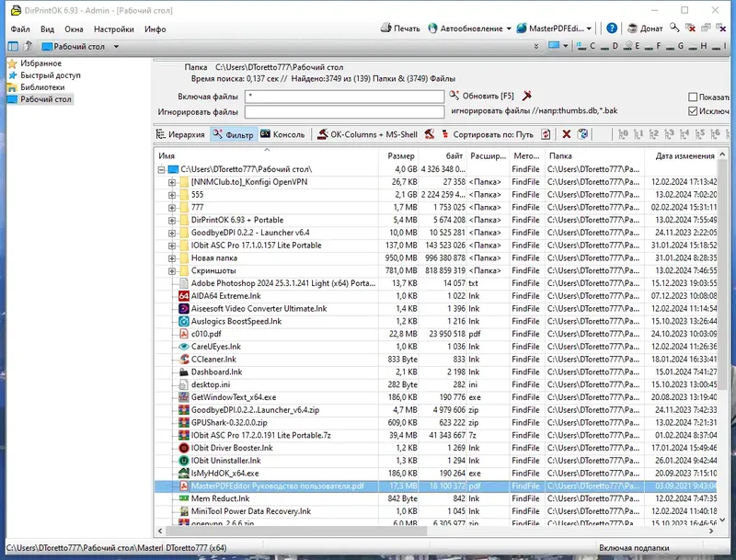The height and width of the screenshot is (560, 736).
Task: Select Быстрый доступ in the left tree
Action: click(44, 75)
